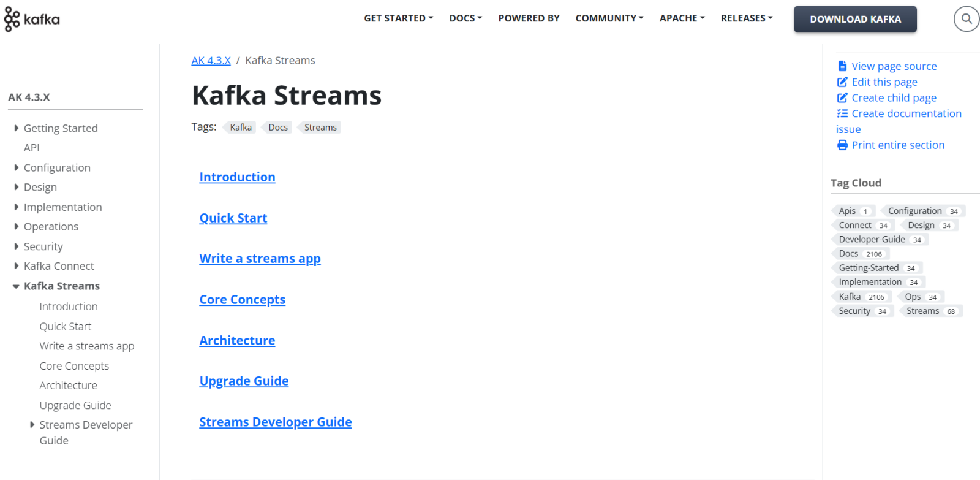Image resolution: width=980 pixels, height=480 pixels.
Task: Select the Getting-Started tag in Tag Cloud
Action: pos(876,267)
